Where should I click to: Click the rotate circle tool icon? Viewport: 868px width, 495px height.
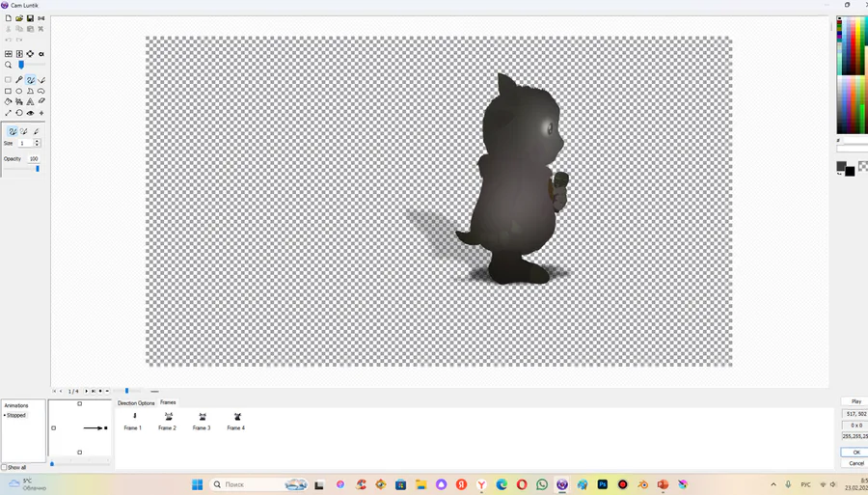point(19,112)
